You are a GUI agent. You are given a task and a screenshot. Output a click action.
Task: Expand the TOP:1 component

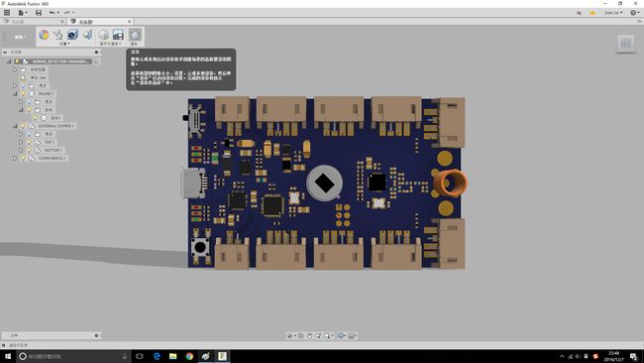(21, 142)
